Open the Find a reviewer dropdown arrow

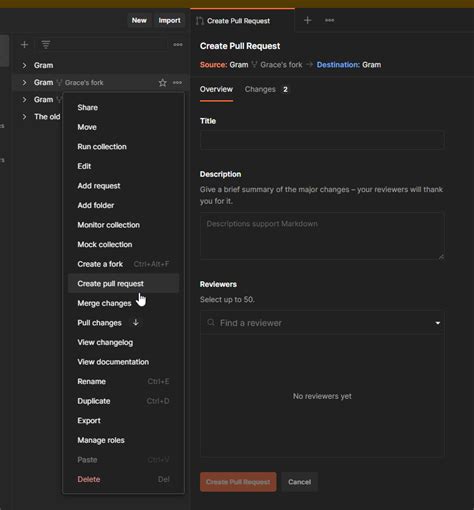[x=438, y=323]
